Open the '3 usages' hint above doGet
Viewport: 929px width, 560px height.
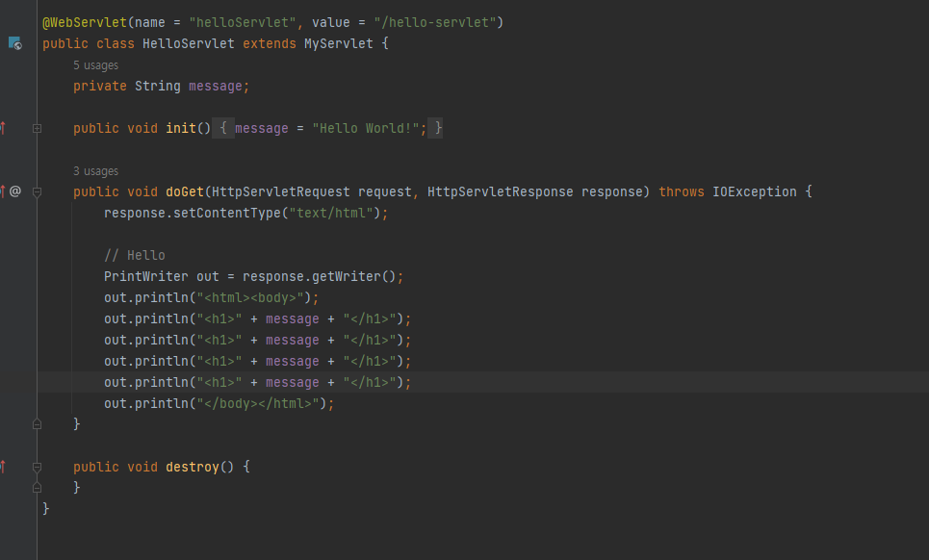coord(96,171)
